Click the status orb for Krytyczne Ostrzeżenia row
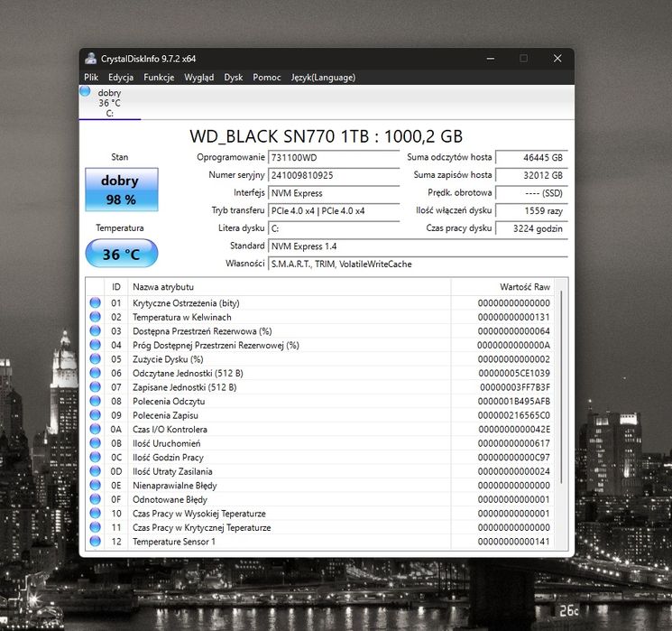Screen dimensions: 672x631 click(x=95, y=302)
